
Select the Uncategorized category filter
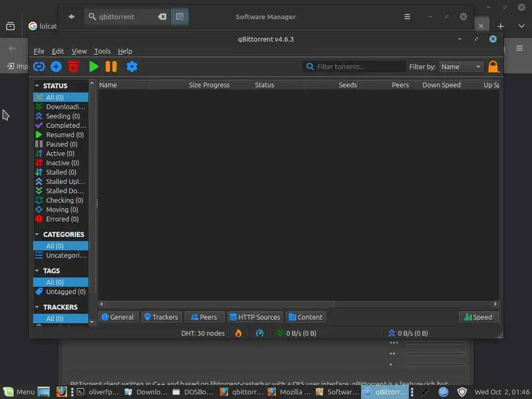pyautogui.click(x=61, y=256)
